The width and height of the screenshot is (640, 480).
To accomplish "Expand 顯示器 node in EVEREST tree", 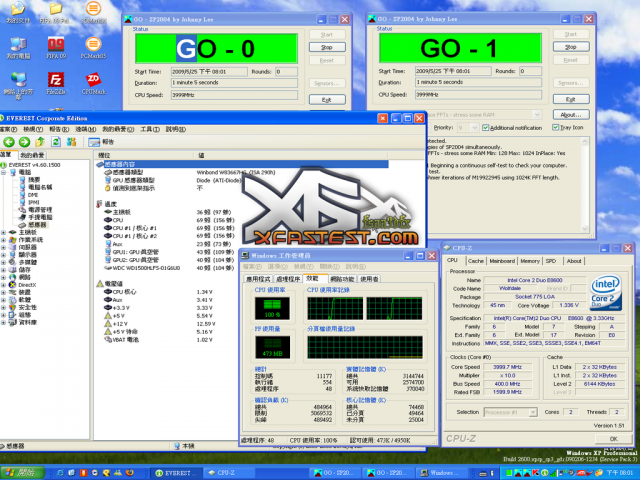I will point(4,255).
